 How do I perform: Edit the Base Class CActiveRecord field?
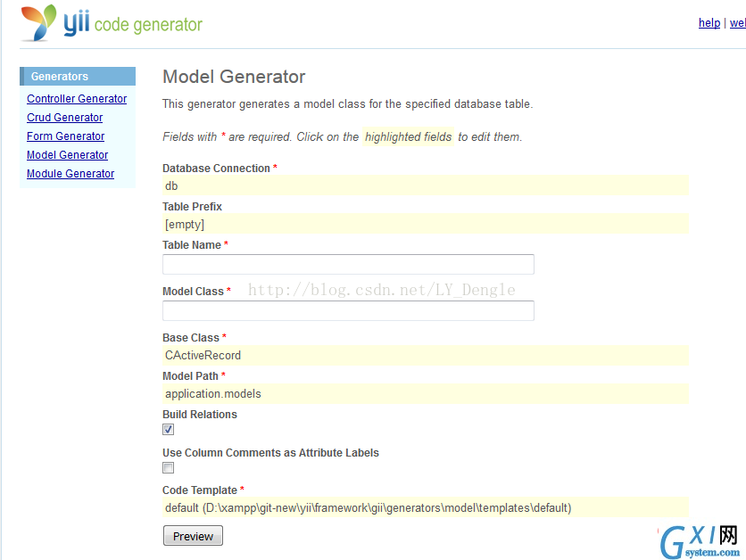point(426,355)
